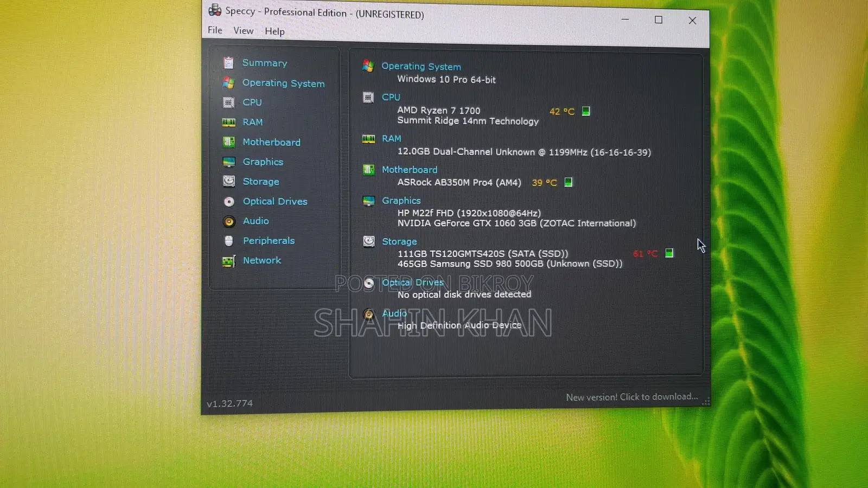Click the Summary sidebar icon
Screen dimensions: 868x488
pyautogui.click(x=228, y=63)
